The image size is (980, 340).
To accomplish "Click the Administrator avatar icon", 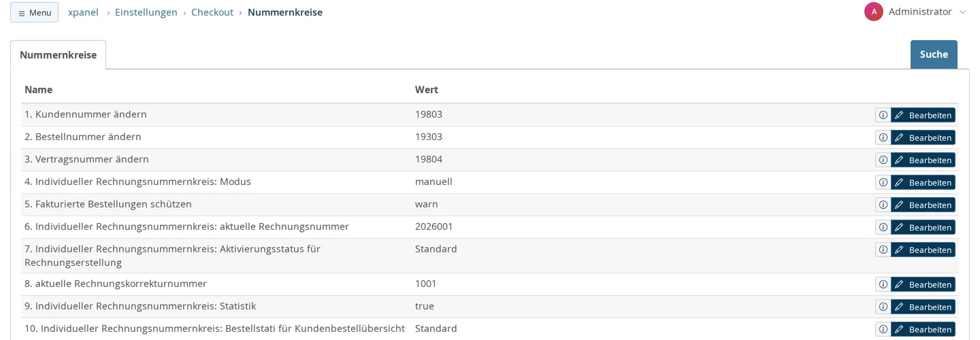I will point(874,12).
